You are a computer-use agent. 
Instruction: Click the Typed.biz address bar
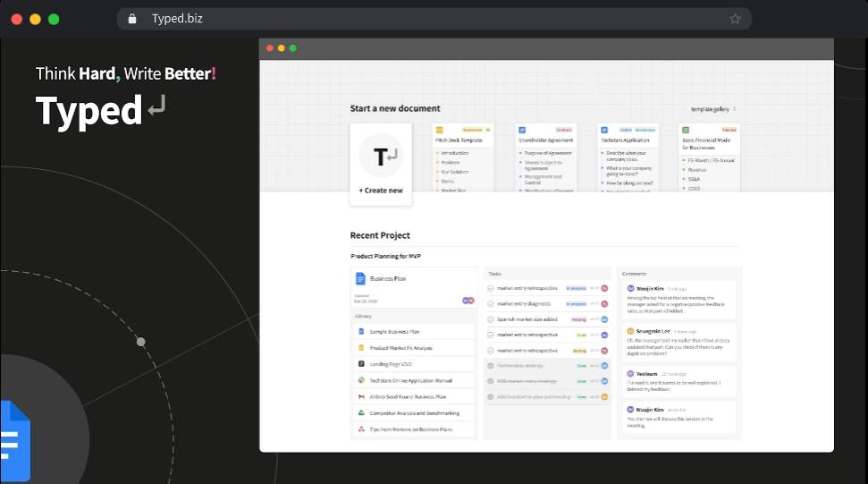[429, 19]
